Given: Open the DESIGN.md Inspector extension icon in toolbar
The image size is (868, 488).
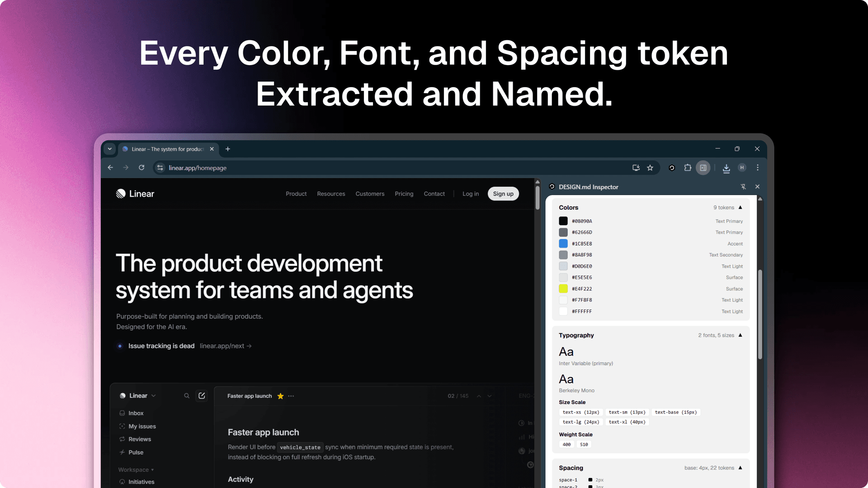Looking at the screenshot, I should (x=672, y=168).
